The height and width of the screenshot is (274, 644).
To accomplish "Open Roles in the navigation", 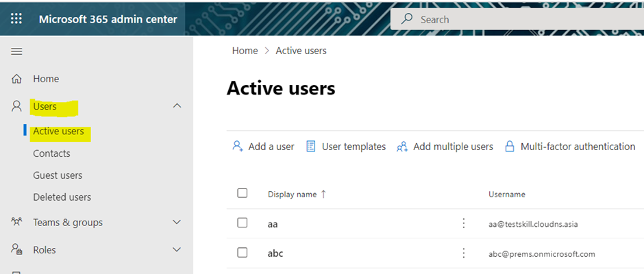I will (45, 250).
